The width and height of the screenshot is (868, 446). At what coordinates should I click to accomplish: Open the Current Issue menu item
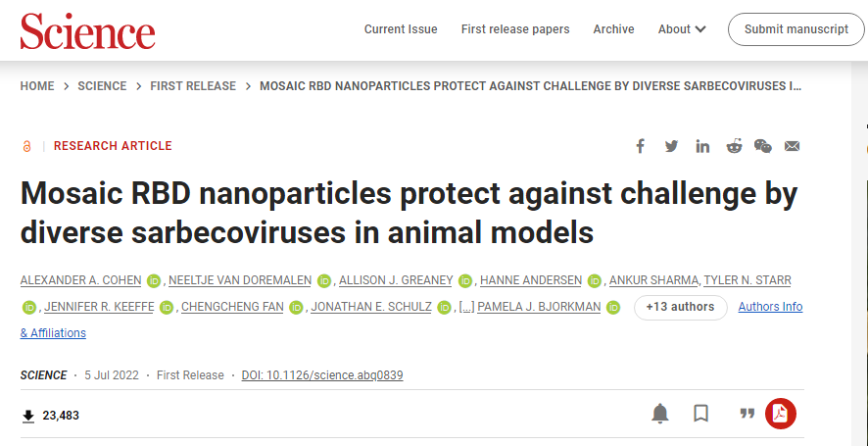(x=401, y=29)
